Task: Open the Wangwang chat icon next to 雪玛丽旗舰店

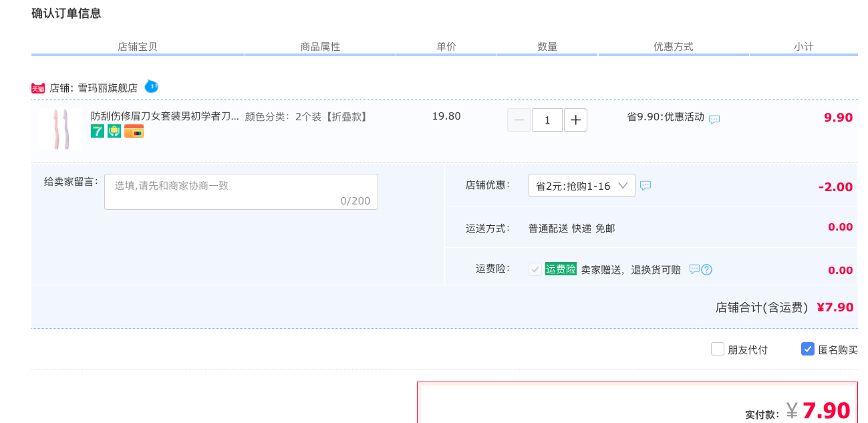Action: [152, 86]
